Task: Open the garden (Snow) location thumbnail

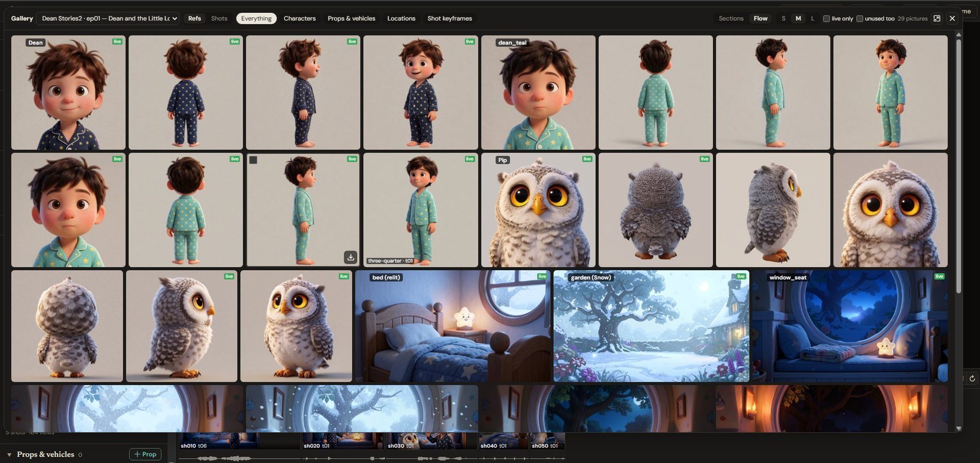Action: (651, 326)
